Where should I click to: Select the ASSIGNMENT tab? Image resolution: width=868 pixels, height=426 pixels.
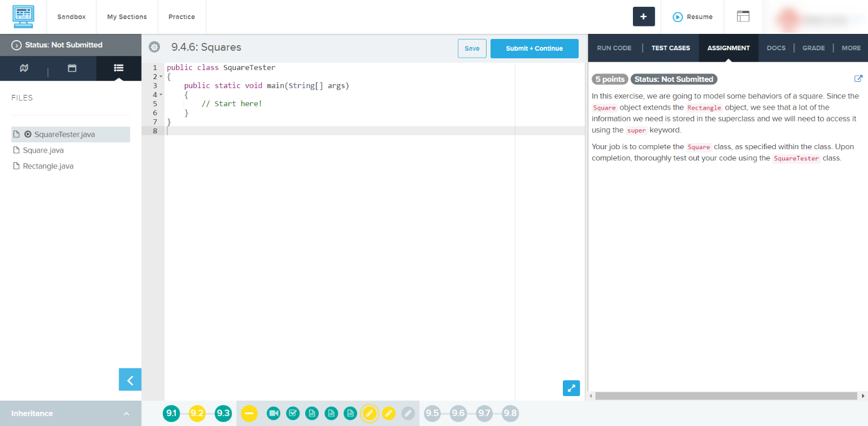tap(728, 48)
